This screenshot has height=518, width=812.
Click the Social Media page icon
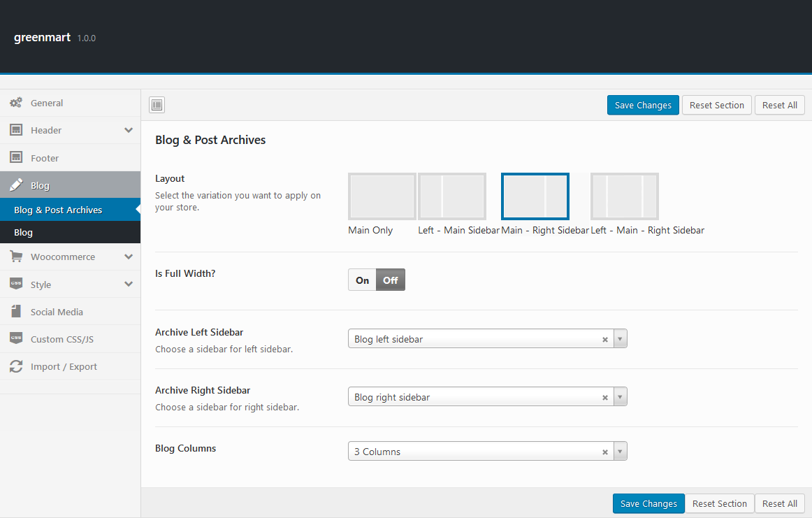[x=15, y=312]
